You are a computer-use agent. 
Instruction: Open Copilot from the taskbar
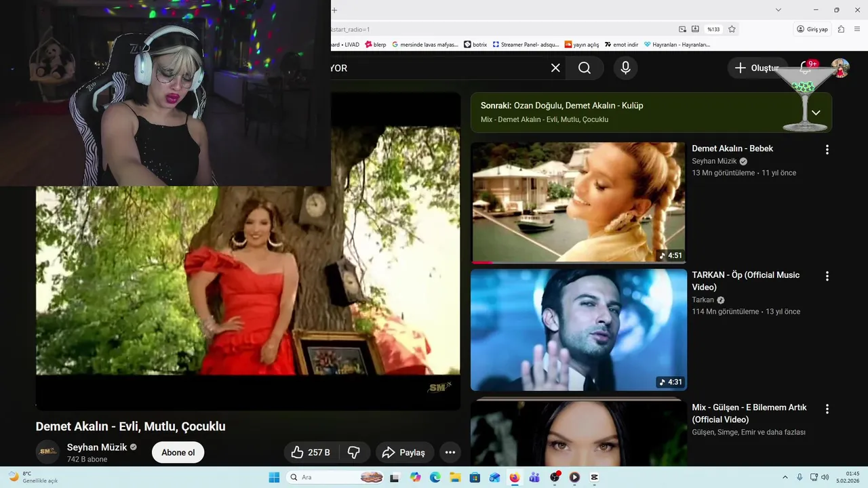[415, 477]
